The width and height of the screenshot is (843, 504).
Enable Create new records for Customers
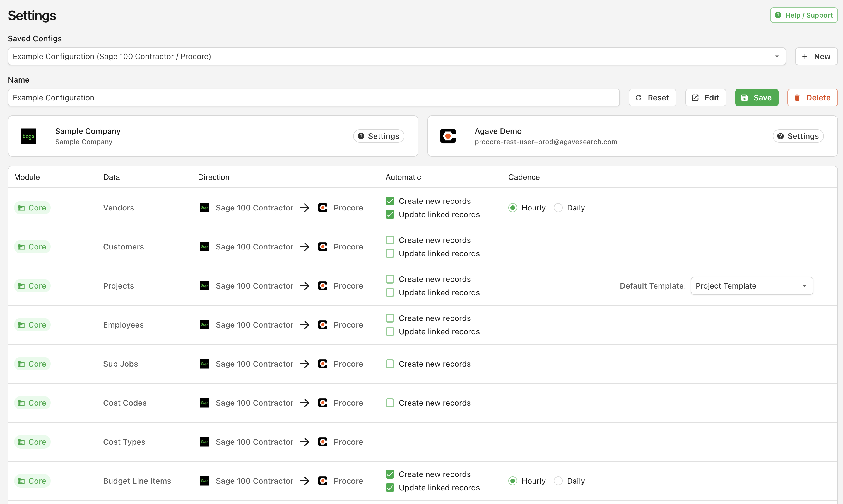click(390, 240)
